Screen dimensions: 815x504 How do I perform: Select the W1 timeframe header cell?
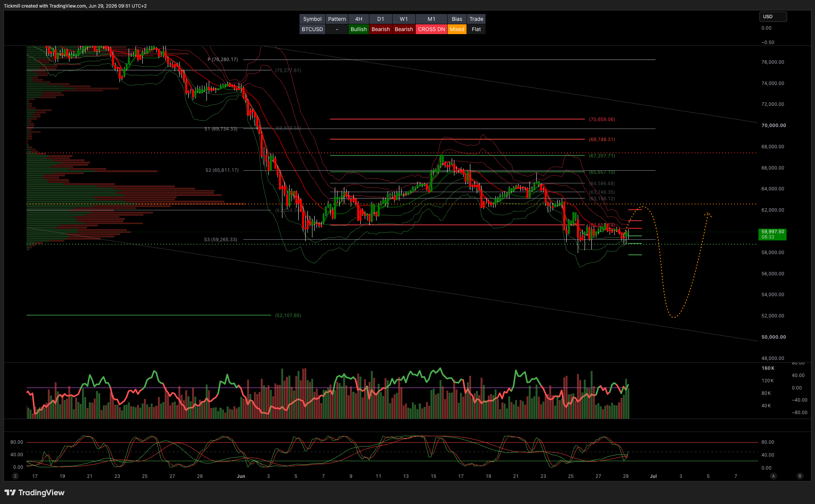point(404,19)
